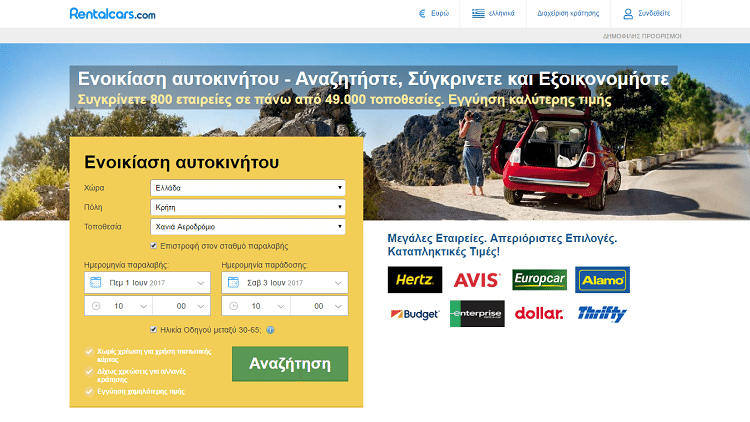
Task: Open the pick-up date dropdown Πεμ 1 Ιουν
Action: pos(147,282)
